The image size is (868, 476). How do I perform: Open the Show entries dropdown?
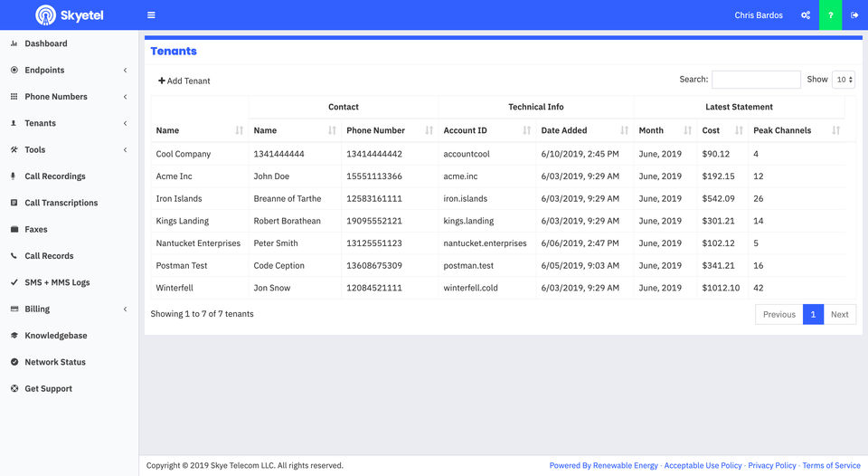[844, 80]
